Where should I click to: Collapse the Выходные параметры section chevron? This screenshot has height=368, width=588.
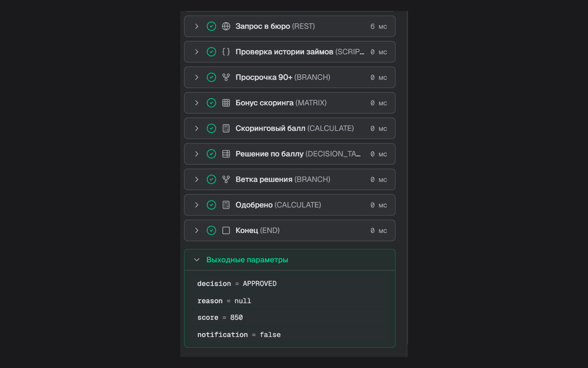[x=197, y=260]
